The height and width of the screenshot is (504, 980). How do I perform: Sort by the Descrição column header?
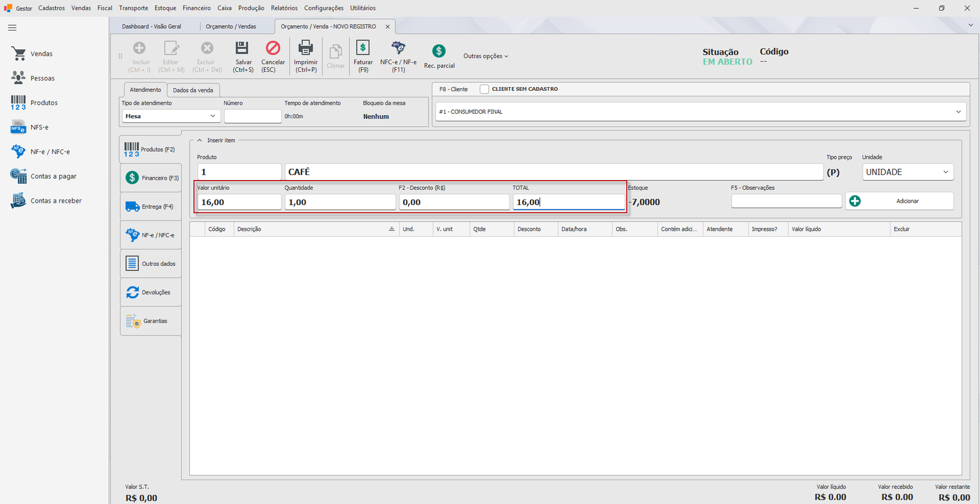pyautogui.click(x=315, y=229)
